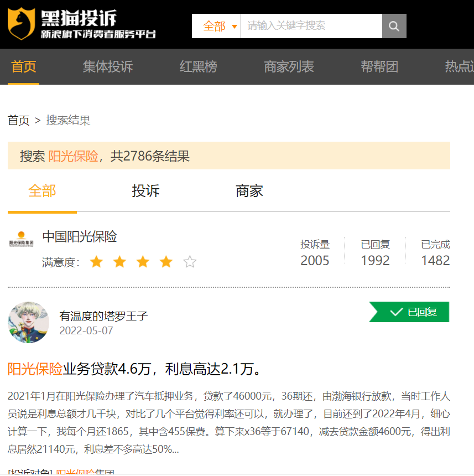Open 商家列表 navigation item

pos(289,67)
